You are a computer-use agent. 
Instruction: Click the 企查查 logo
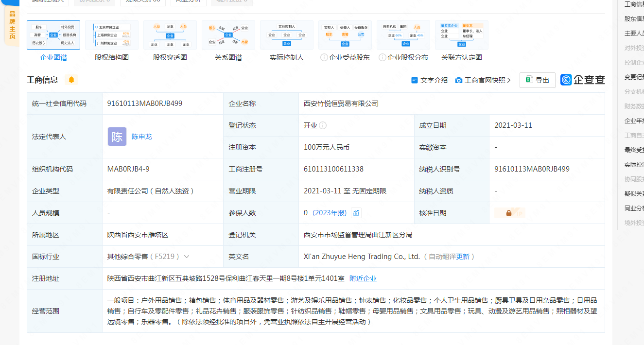582,80
